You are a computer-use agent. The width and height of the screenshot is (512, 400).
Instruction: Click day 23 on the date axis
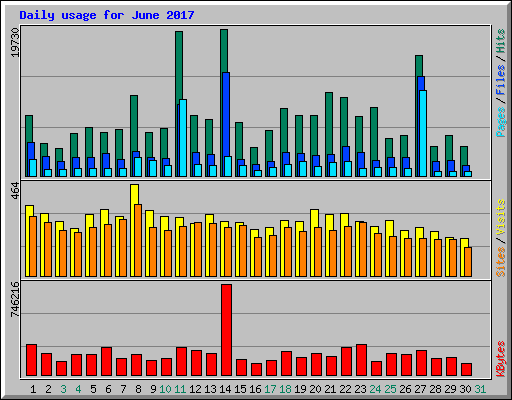[360, 389]
